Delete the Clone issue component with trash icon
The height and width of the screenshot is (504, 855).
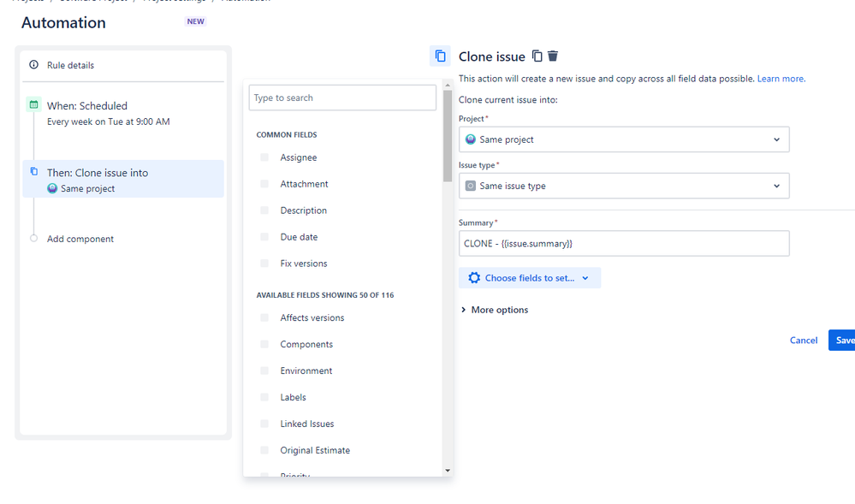click(x=553, y=56)
